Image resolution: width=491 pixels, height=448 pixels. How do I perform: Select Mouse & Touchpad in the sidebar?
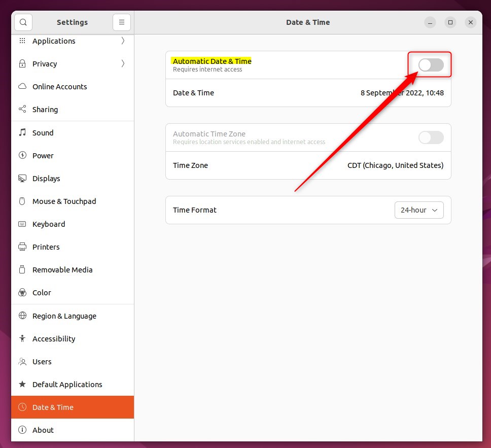click(73, 201)
